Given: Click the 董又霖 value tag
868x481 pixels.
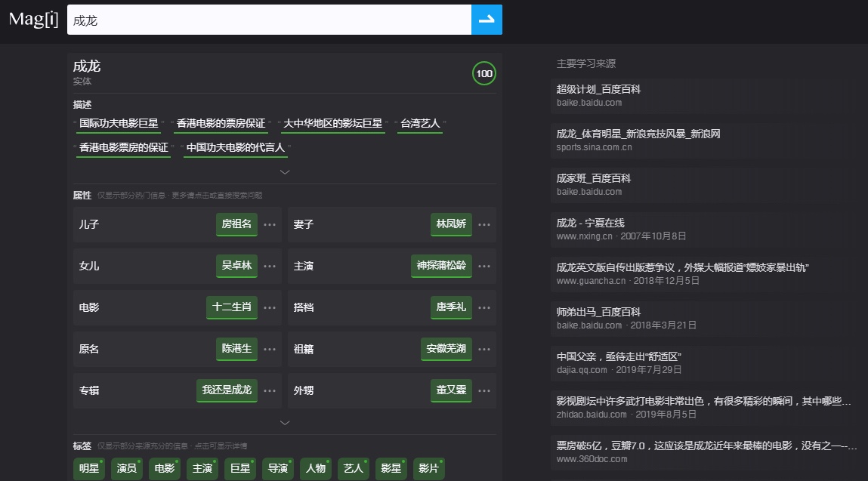Looking at the screenshot, I should pyautogui.click(x=451, y=390).
